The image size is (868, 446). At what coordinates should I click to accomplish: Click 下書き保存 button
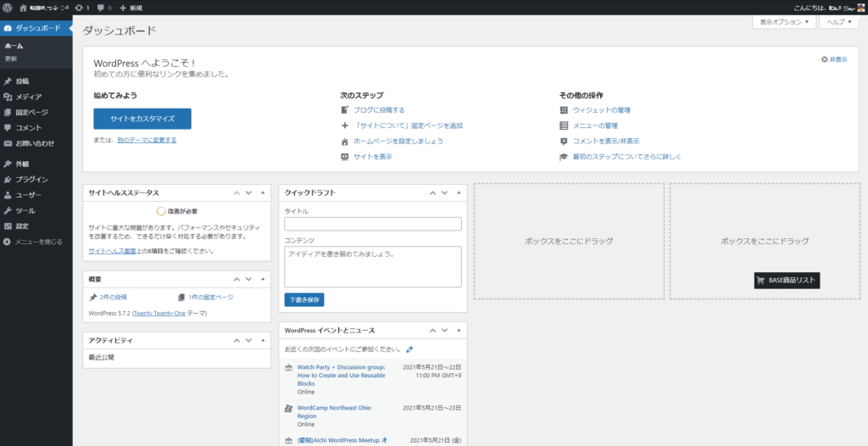304,299
